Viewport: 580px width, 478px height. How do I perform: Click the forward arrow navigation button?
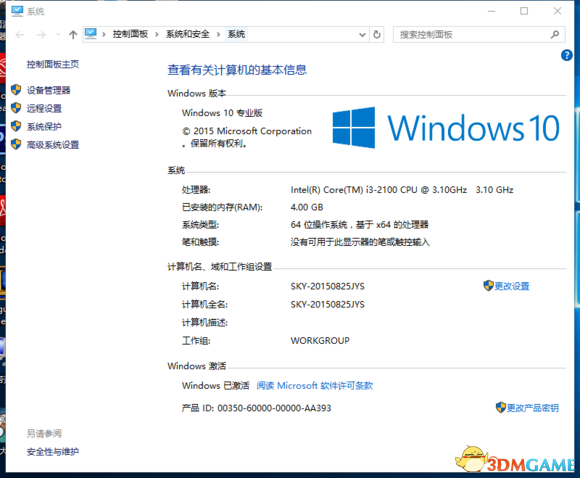41,35
